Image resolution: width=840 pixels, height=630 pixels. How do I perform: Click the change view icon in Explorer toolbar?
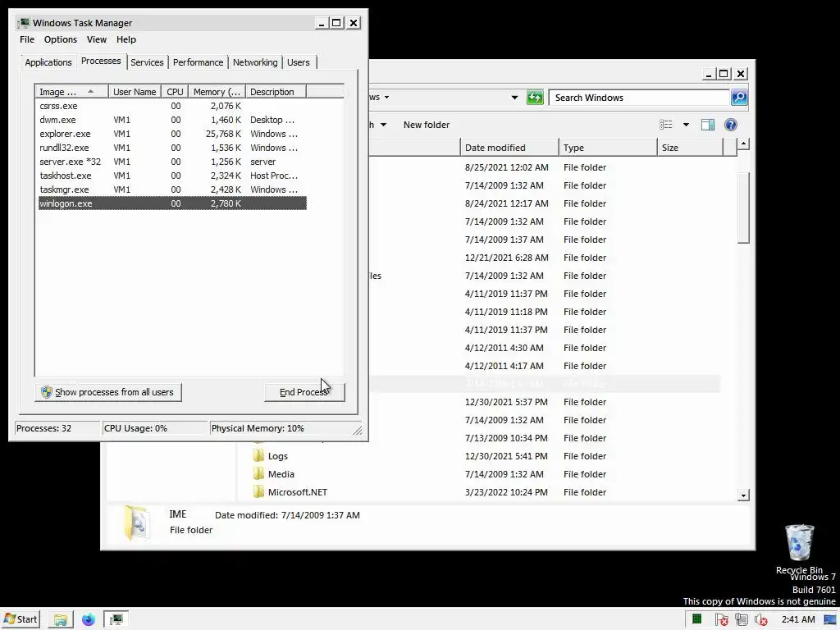tap(666, 125)
